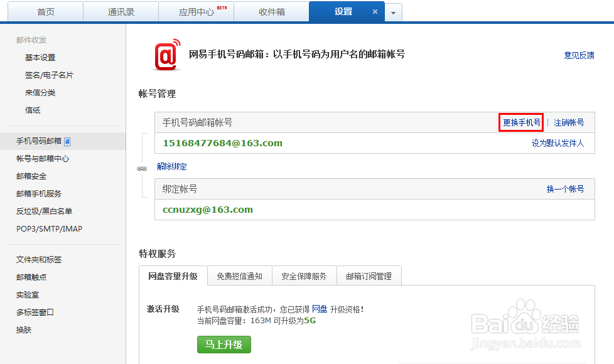Switch to the 网盘容量升级 tab
614x364 pixels.
(173, 276)
